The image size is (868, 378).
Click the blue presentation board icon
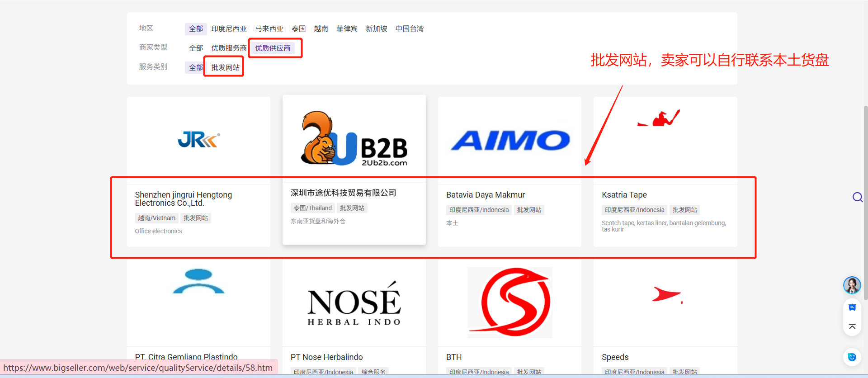[x=852, y=307]
